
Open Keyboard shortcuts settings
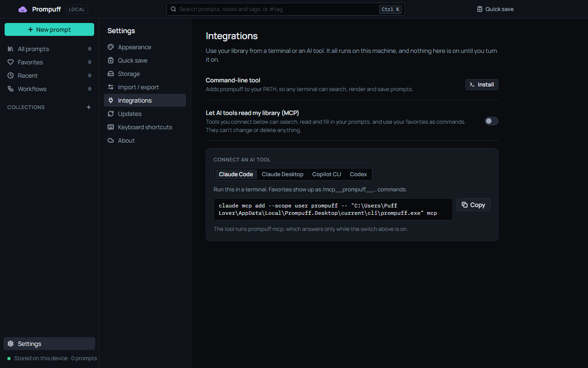(145, 127)
